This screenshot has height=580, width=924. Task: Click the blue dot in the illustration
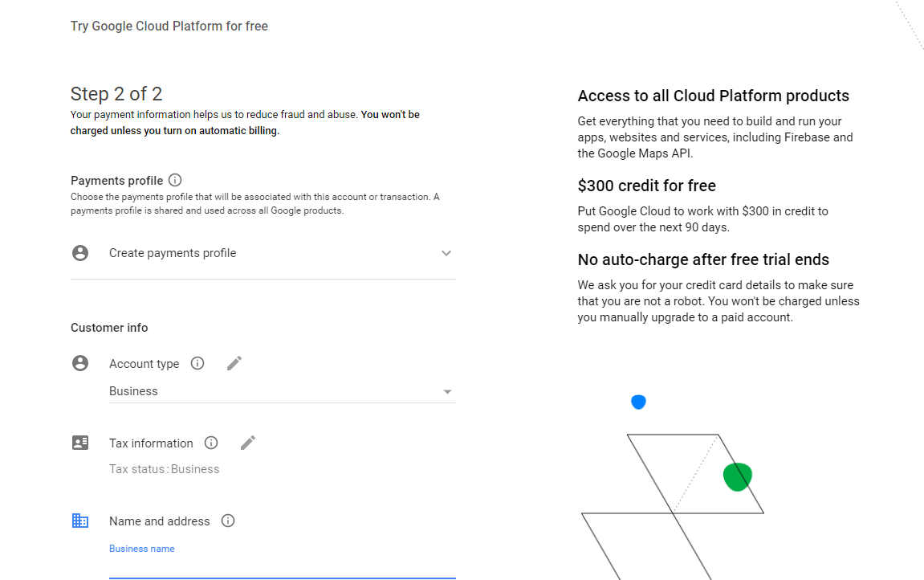tap(638, 402)
